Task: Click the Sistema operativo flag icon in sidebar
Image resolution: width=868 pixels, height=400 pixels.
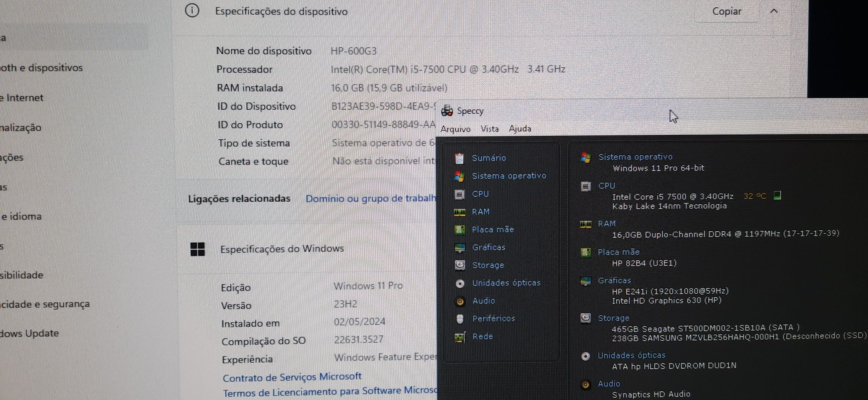Action: pyautogui.click(x=459, y=176)
